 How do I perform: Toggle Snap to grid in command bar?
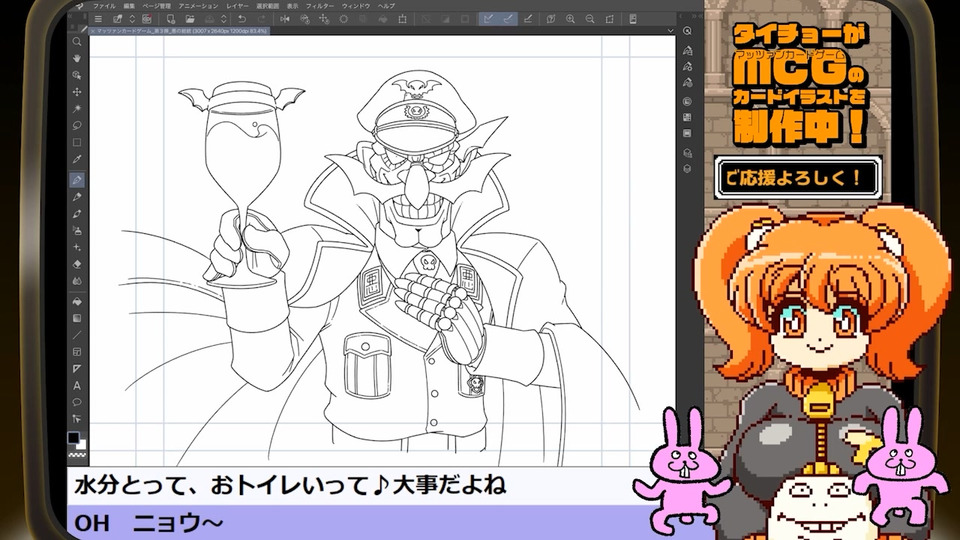point(528,19)
